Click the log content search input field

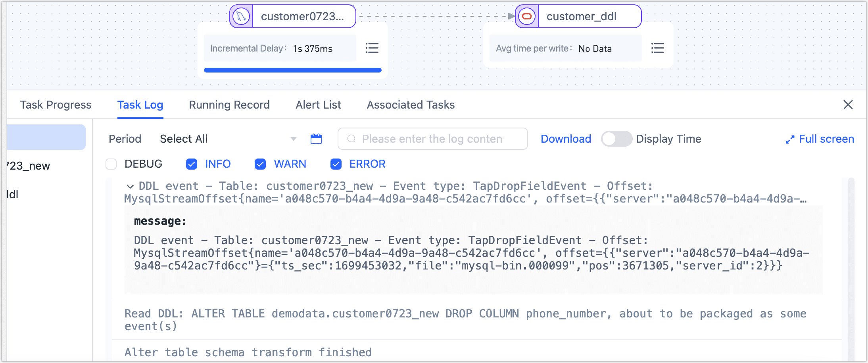432,139
